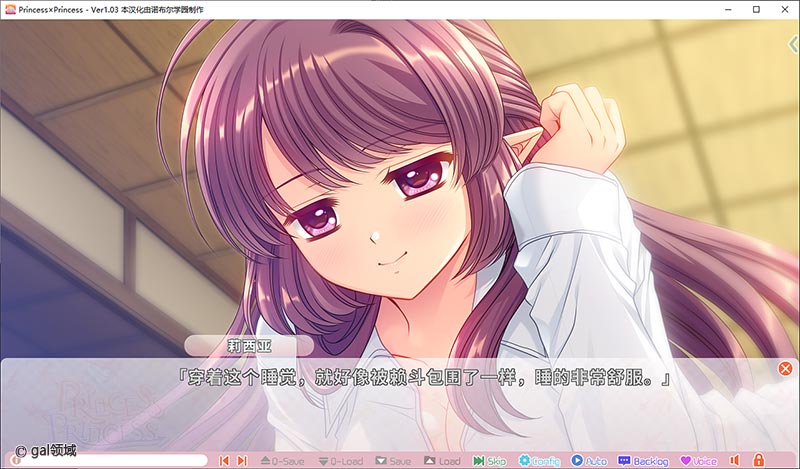The image size is (800, 469).
Task: Click the 莉西亚 speaker name tag
Action: point(242,346)
